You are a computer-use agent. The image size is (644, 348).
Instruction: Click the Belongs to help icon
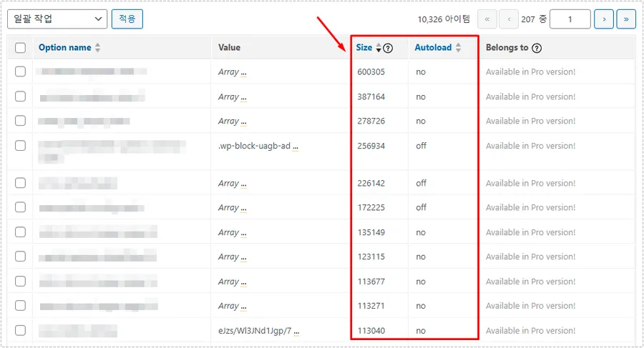[537, 48]
